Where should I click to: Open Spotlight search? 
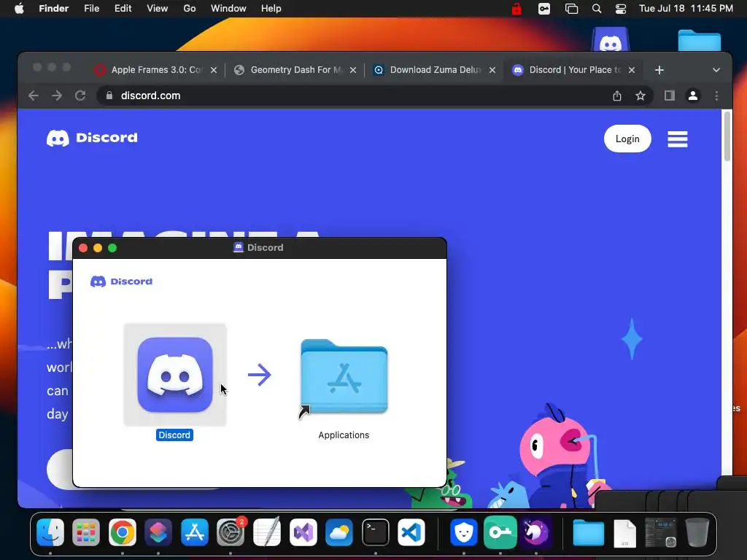597,9
